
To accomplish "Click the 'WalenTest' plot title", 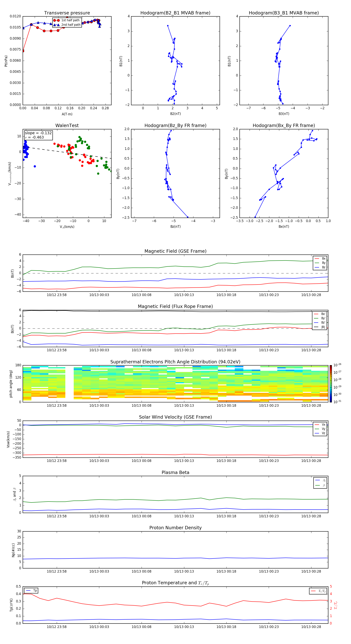I will (x=67, y=125).
